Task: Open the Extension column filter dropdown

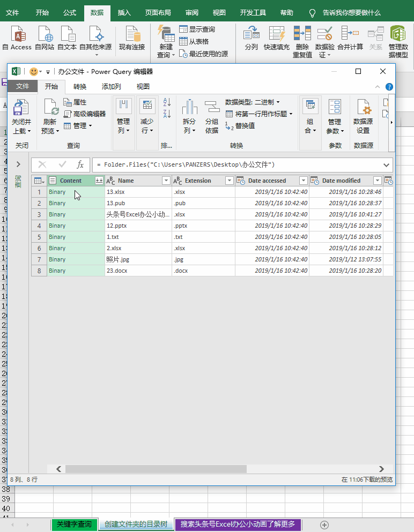Action: tap(230, 181)
